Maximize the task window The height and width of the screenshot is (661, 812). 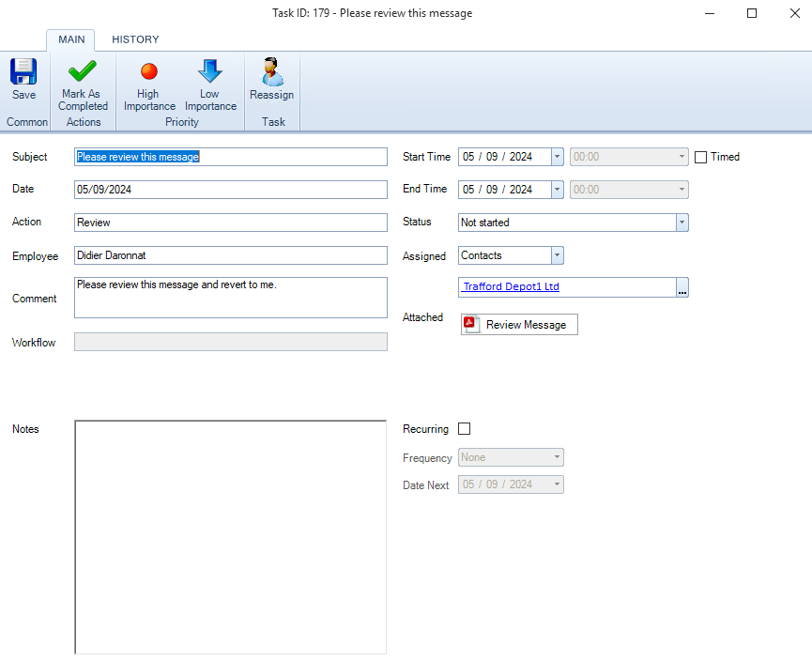(x=752, y=13)
